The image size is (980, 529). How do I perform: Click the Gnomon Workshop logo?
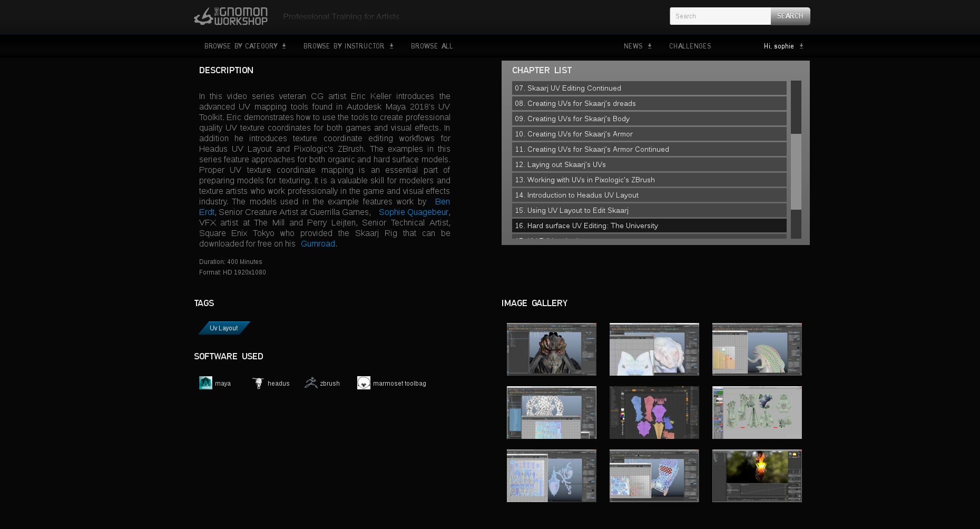[231, 16]
